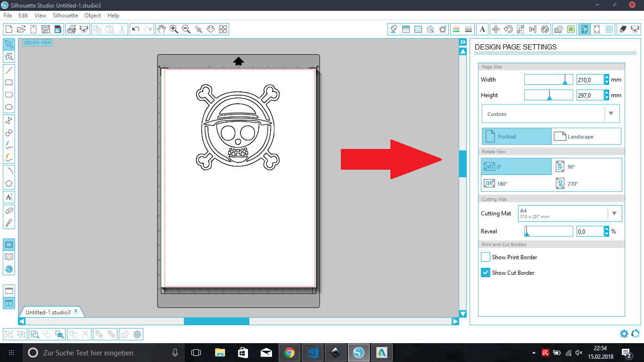Zoom out with the minus magnifier
The height and width of the screenshot is (362, 644).
pyautogui.click(x=186, y=29)
